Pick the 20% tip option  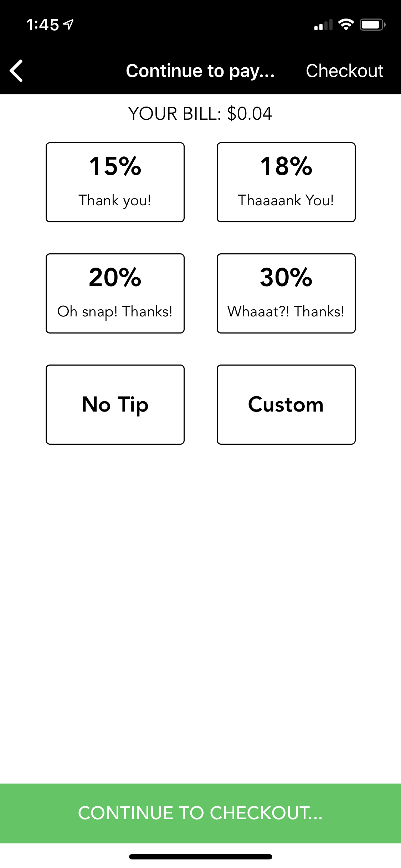115,293
